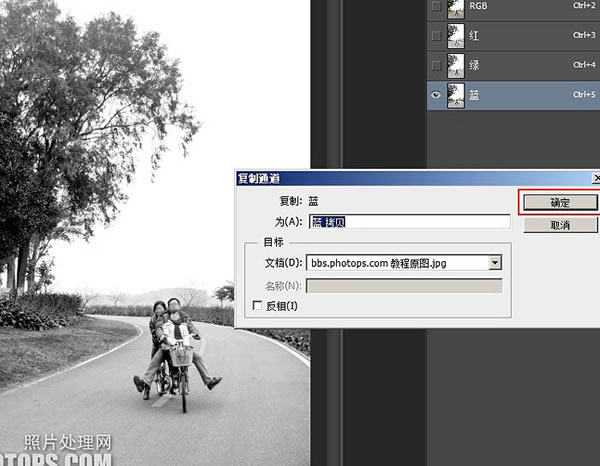Image resolution: width=600 pixels, height=466 pixels.
Task: Select the 红 channel thumbnail
Action: point(456,36)
